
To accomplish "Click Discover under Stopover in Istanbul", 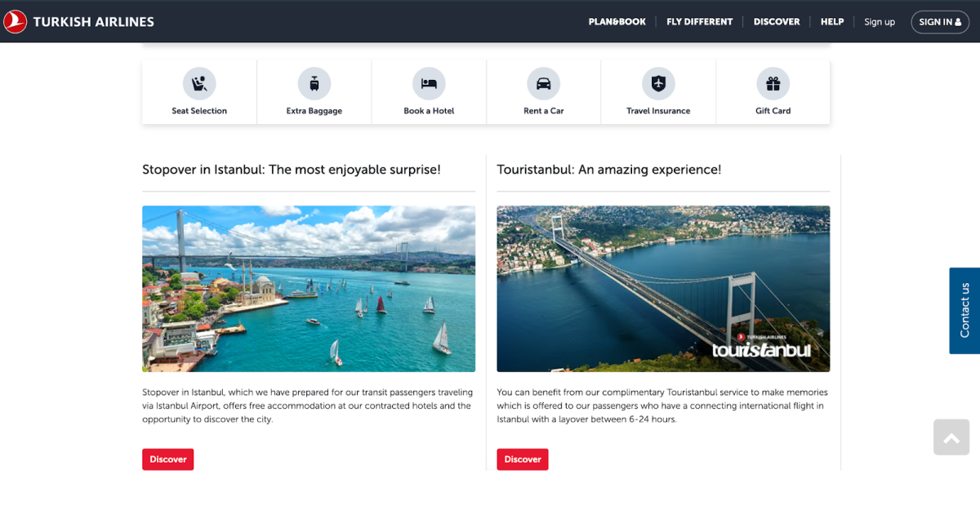I will coord(168,459).
